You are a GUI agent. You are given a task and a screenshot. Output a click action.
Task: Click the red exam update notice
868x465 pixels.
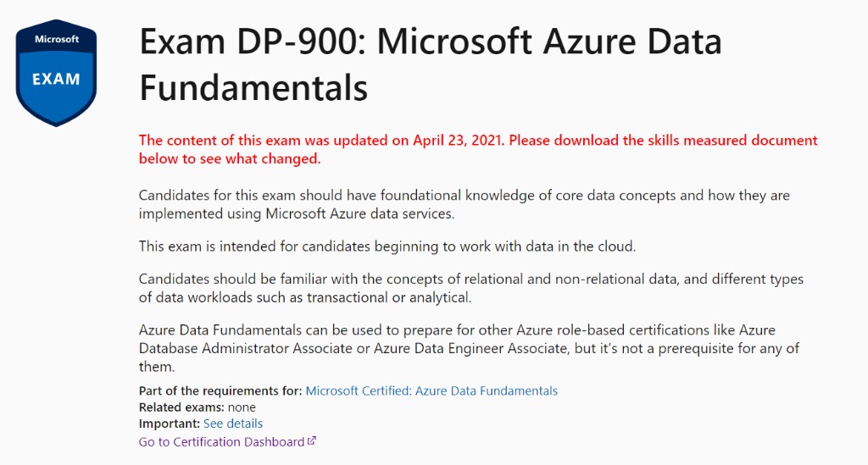pyautogui.click(x=478, y=149)
